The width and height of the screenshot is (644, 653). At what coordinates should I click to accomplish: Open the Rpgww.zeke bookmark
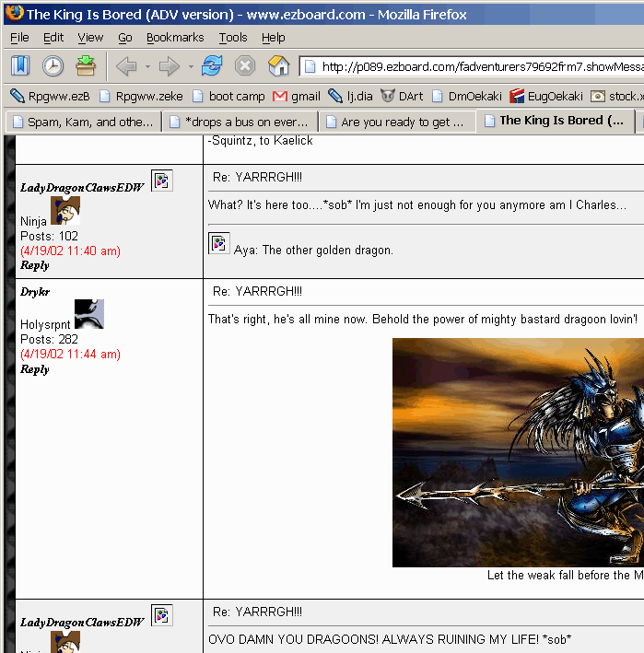[x=142, y=96]
